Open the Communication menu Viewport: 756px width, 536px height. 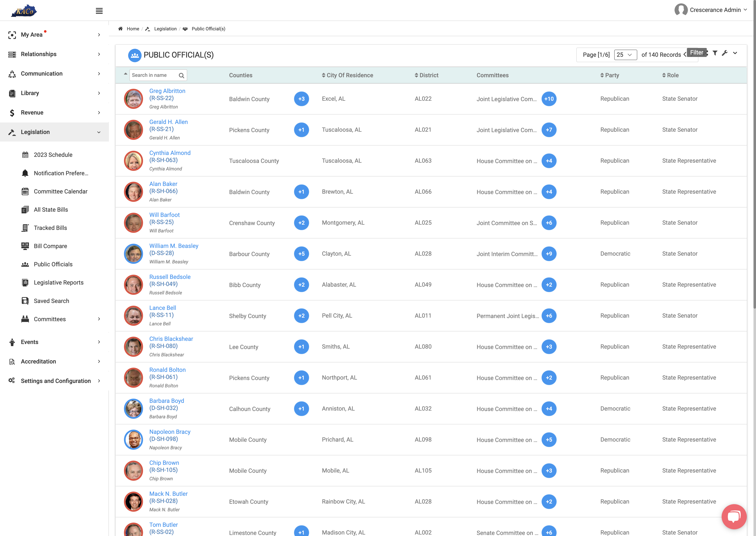tap(54, 74)
